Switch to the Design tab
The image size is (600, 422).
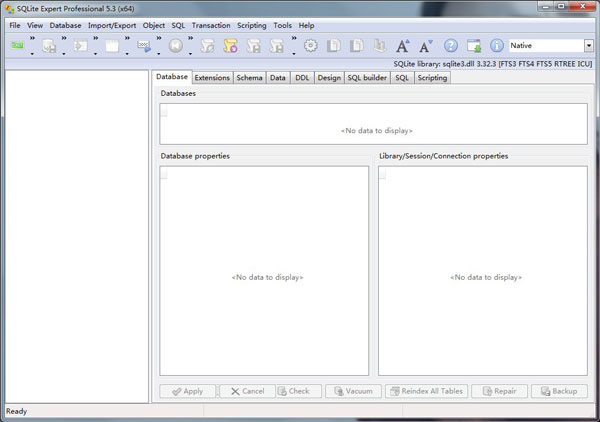coord(329,78)
